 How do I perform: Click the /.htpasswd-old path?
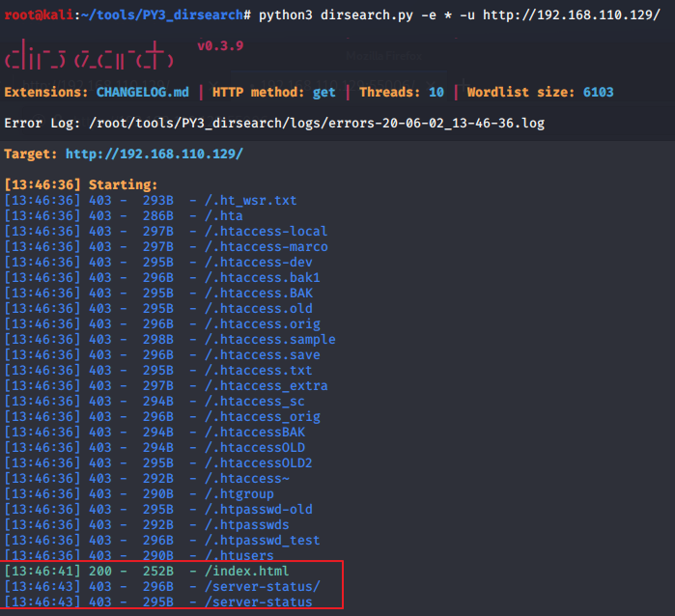pyautogui.click(x=258, y=510)
